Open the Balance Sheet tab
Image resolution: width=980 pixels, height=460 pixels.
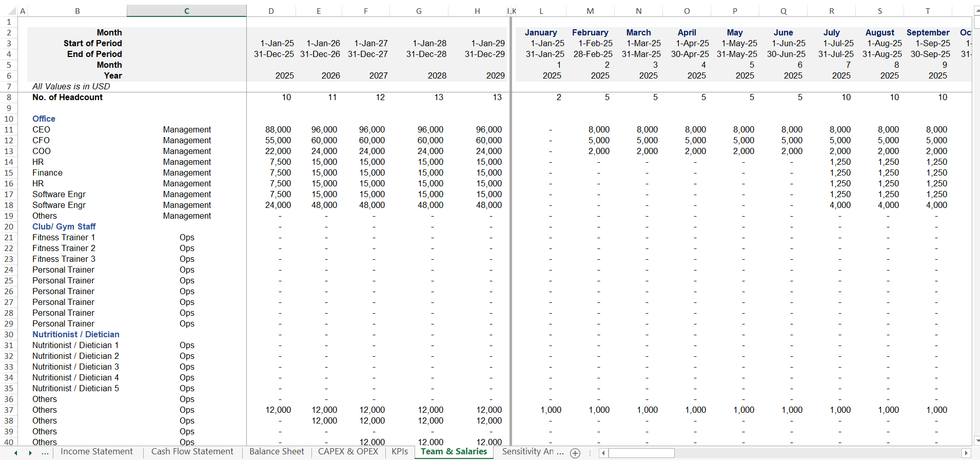(277, 452)
